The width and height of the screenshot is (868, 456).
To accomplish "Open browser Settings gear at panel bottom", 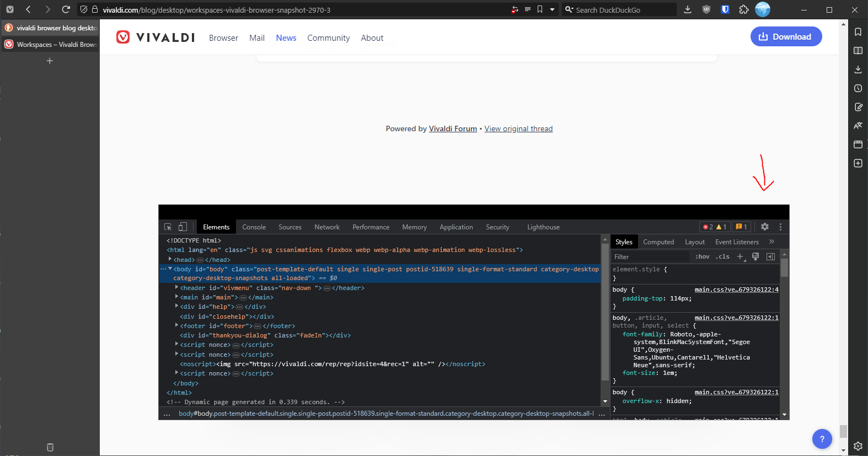I will [x=858, y=446].
